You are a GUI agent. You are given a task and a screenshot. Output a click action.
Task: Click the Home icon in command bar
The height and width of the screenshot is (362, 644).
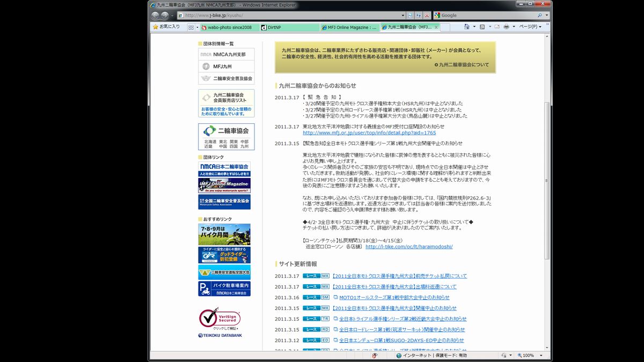467,26
